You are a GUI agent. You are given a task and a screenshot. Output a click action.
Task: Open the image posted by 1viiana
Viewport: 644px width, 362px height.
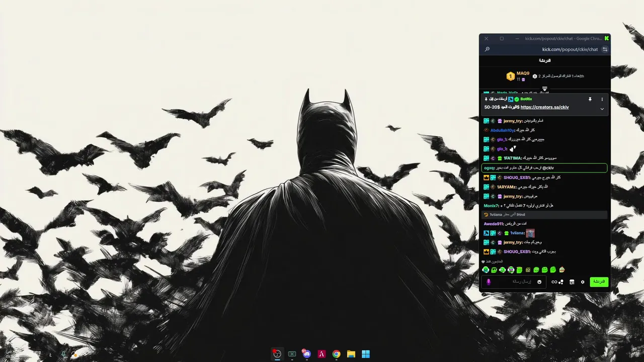[530, 233]
